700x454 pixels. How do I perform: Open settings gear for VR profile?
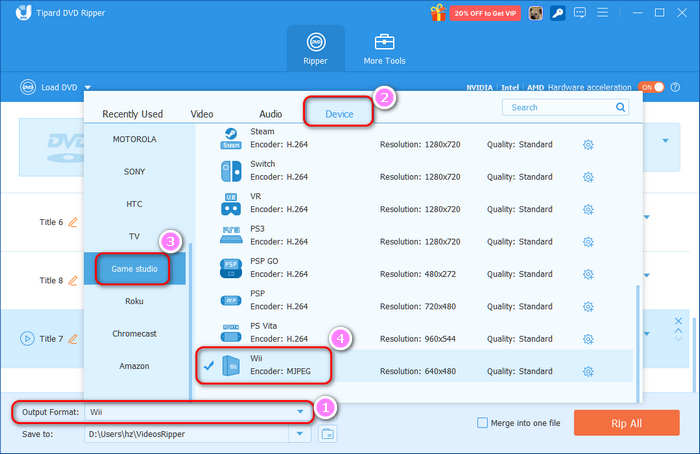pyautogui.click(x=588, y=209)
